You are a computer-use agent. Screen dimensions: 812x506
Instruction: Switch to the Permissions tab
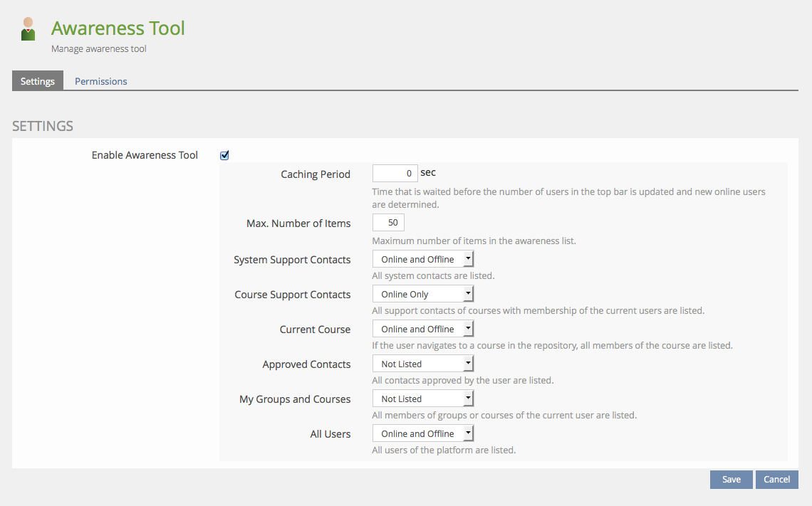(x=100, y=81)
